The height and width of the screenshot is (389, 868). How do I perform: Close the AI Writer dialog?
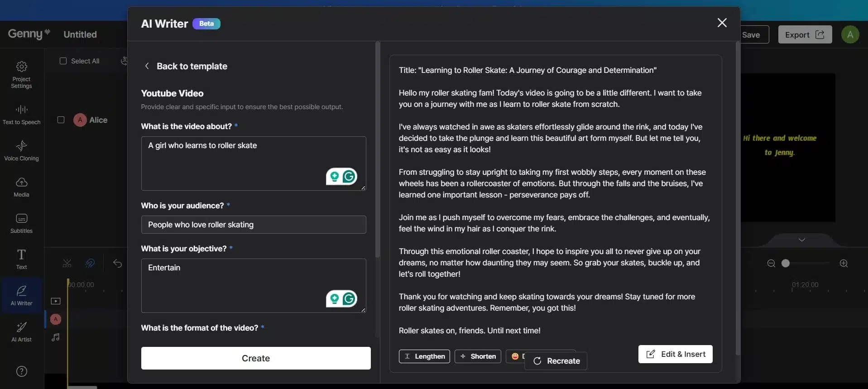tap(722, 23)
